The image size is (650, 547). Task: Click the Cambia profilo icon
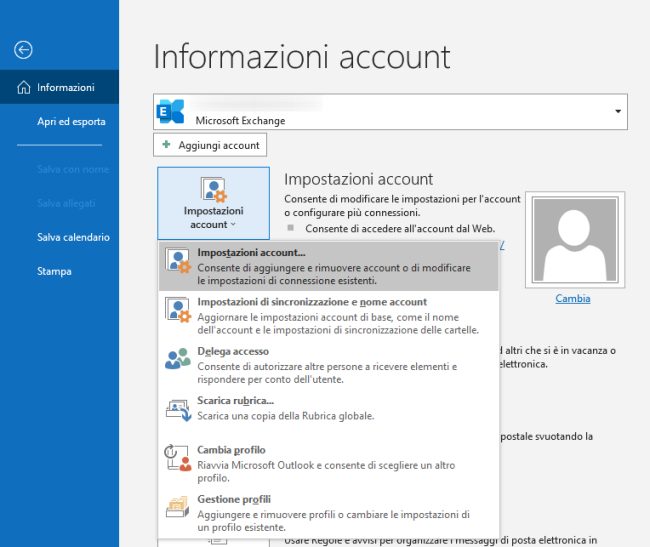pos(177,457)
